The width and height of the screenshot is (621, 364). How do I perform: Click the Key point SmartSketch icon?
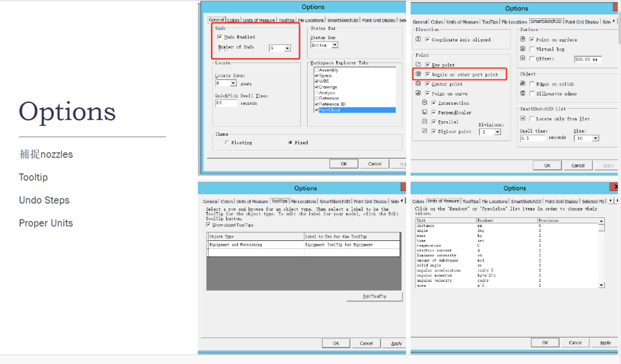click(x=418, y=64)
